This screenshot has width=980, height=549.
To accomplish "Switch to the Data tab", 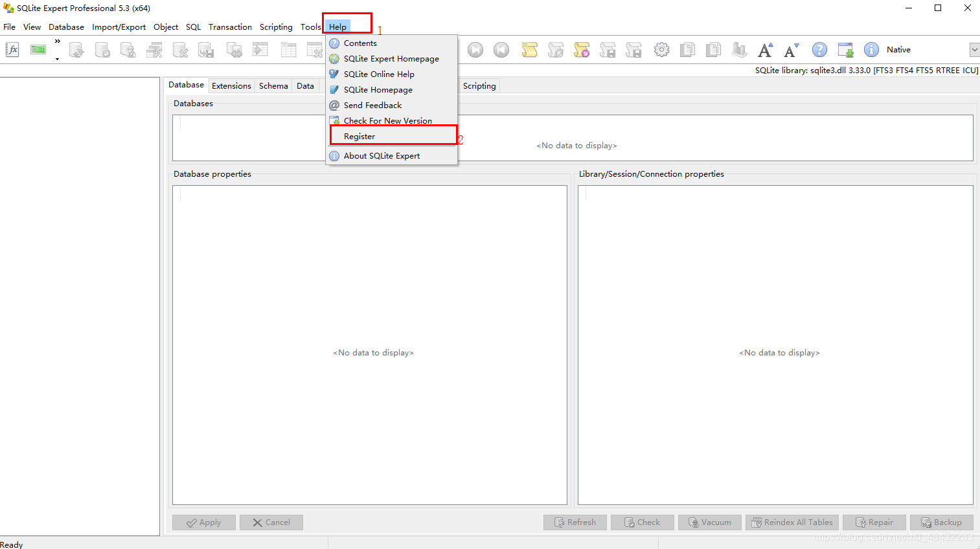I will pyautogui.click(x=305, y=86).
